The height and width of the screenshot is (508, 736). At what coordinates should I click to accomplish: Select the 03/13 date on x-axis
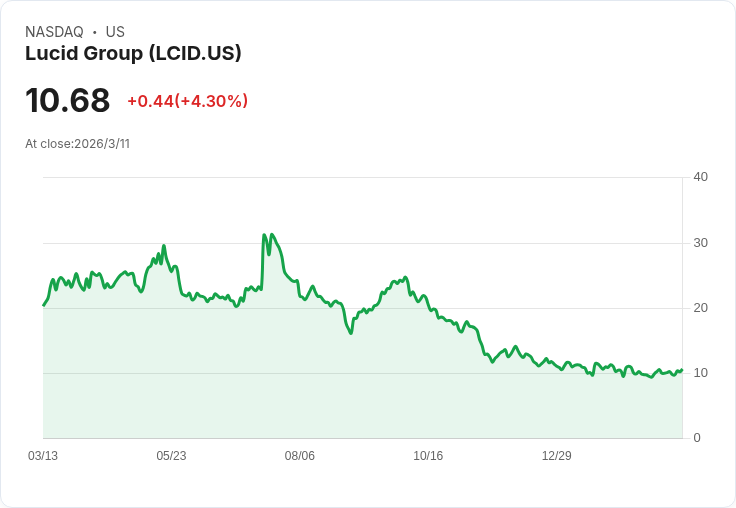coord(43,456)
